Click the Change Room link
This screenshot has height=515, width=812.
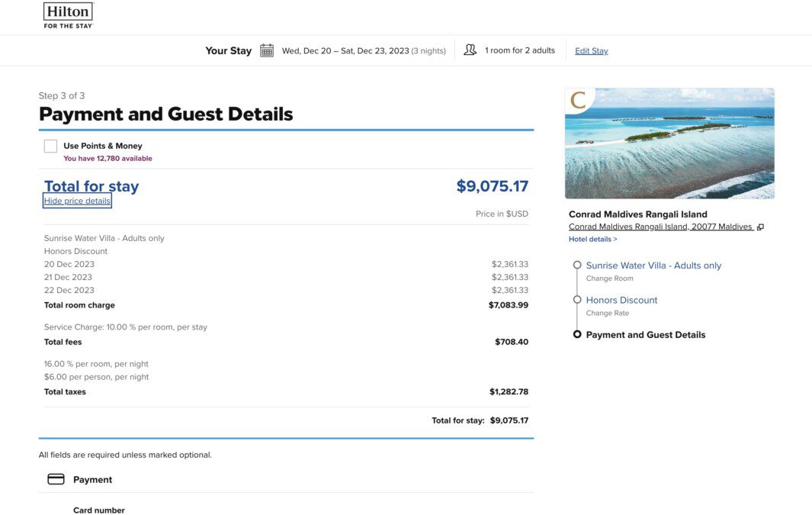tap(609, 278)
